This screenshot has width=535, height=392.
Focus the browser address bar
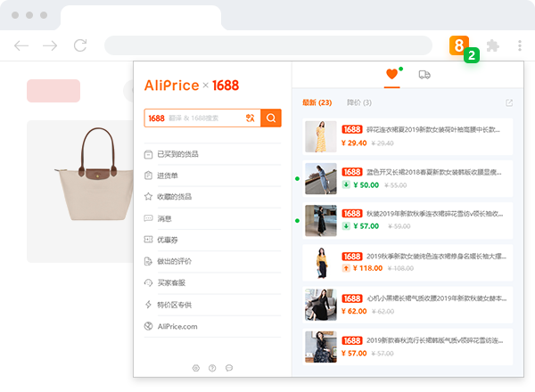(268, 45)
